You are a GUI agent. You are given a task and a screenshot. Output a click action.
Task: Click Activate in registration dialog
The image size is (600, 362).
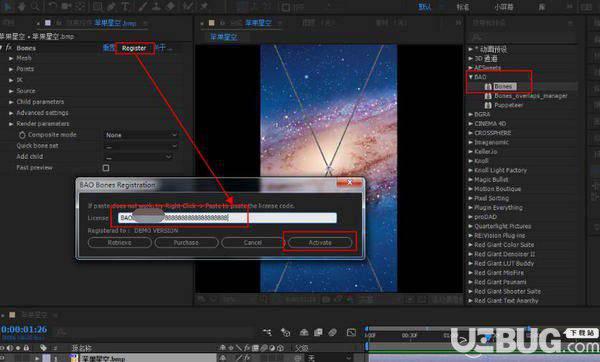(x=320, y=243)
